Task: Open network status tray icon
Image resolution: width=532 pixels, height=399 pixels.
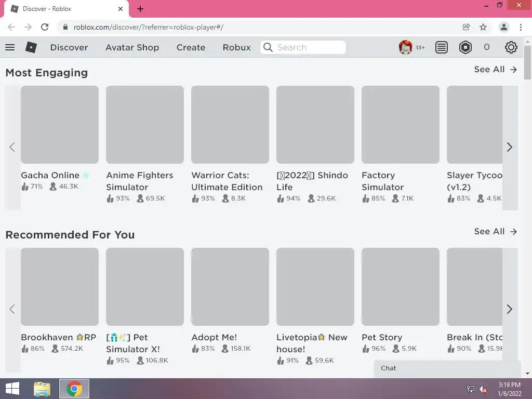Action: [471, 389]
